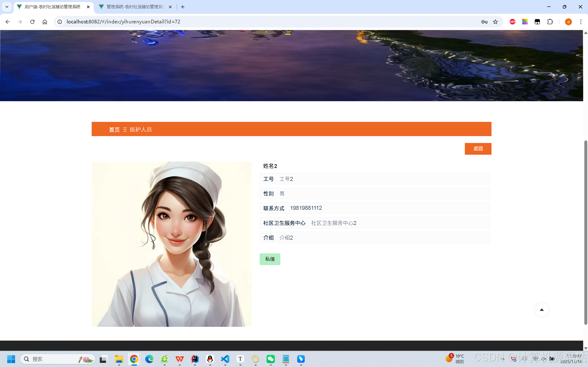Bookmark this page with the star
This screenshot has width=588, height=367.
click(495, 22)
